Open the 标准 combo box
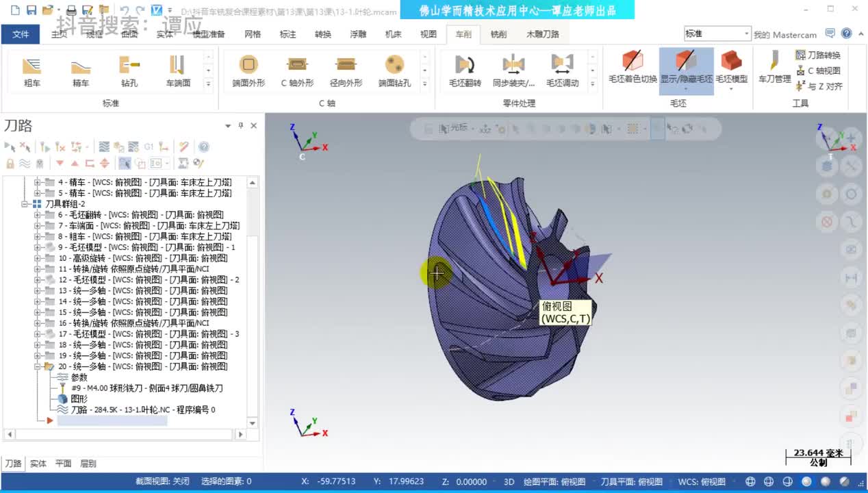This screenshot has width=868, height=493. pos(717,34)
